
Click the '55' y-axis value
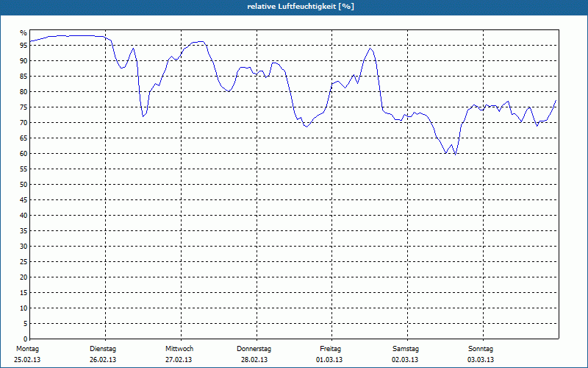(x=24, y=169)
